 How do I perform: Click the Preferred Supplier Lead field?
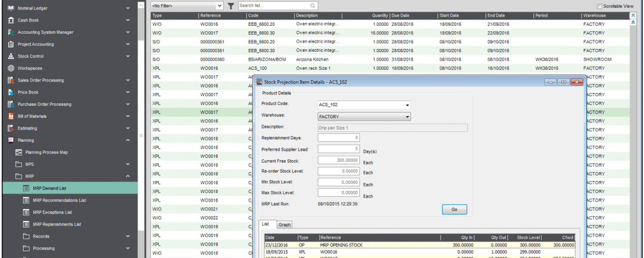pyautogui.click(x=339, y=149)
